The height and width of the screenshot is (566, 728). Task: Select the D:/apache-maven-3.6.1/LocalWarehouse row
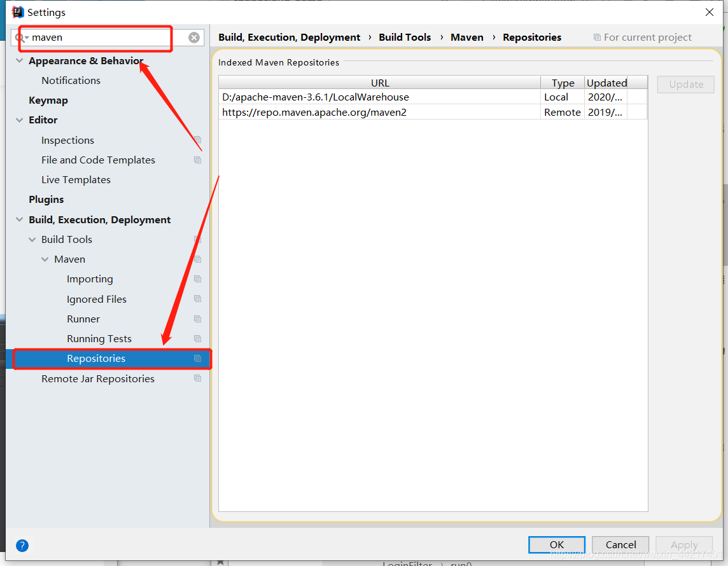point(433,97)
